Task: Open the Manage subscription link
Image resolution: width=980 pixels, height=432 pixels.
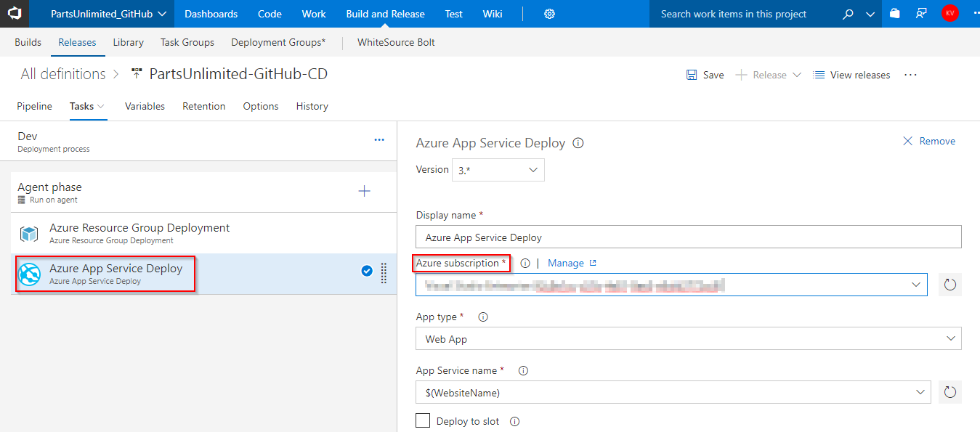Action: point(572,264)
